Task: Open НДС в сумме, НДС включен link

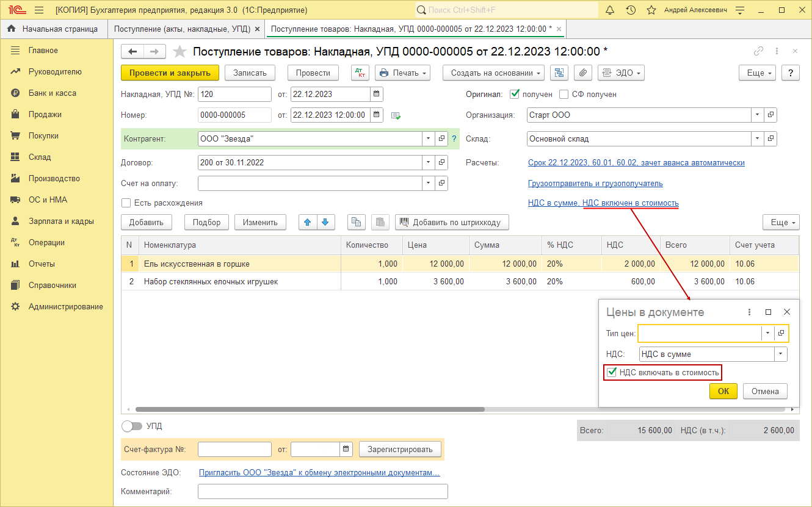Action: click(x=603, y=203)
